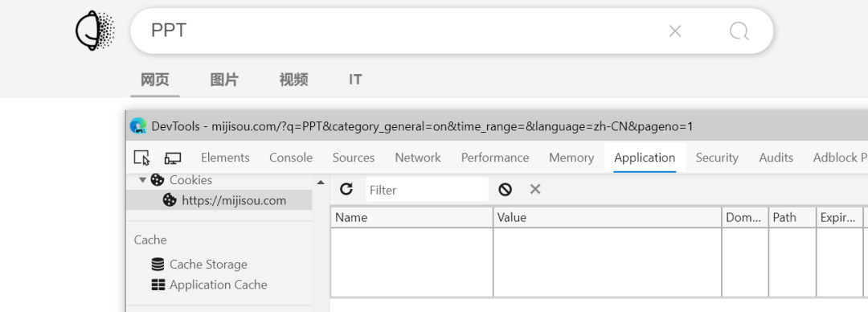The height and width of the screenshot is (312, 868).
Task: Open the 视频 search category
Action: pos(293,80)
